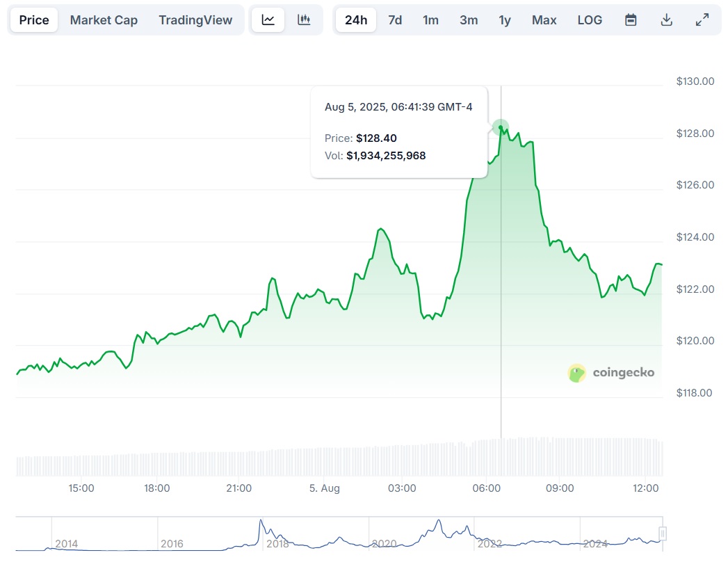This screenshot has width=728, height=562.
Task: Click the $126.00 price axis label
Action: tap(695, 185)
